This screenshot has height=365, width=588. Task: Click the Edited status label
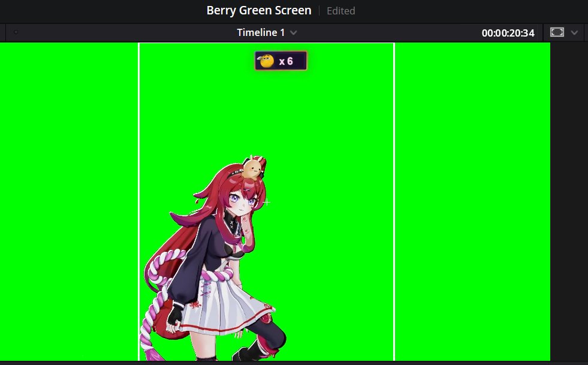[x=340, y=11]
